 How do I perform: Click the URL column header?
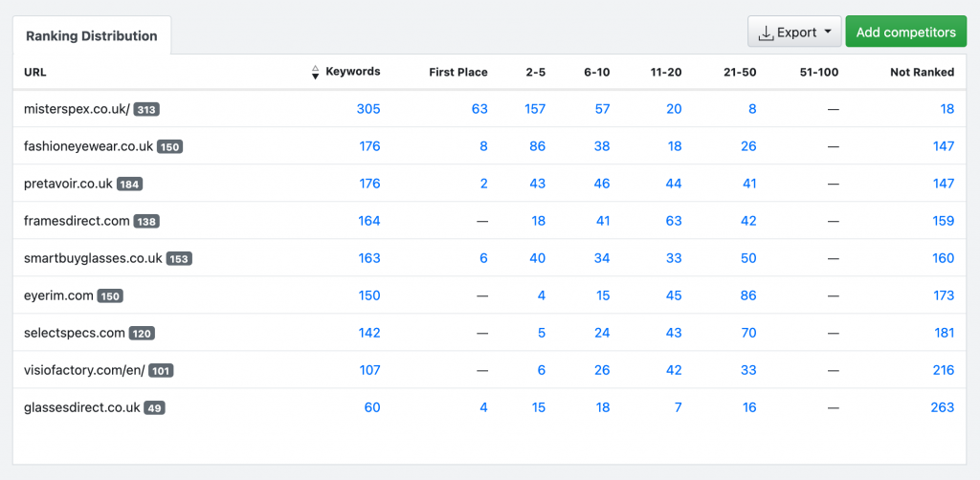click(35, 73)
